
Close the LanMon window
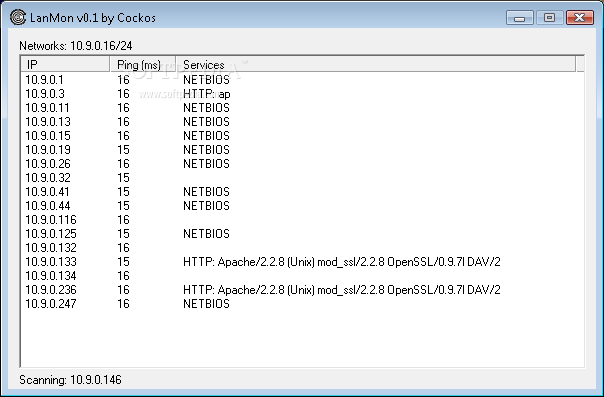580,18
